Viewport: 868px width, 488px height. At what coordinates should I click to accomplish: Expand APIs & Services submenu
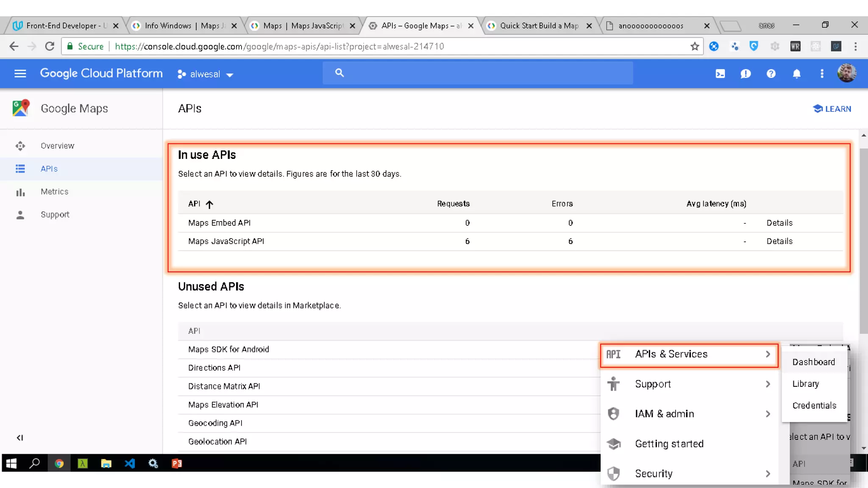click(689, 354)
